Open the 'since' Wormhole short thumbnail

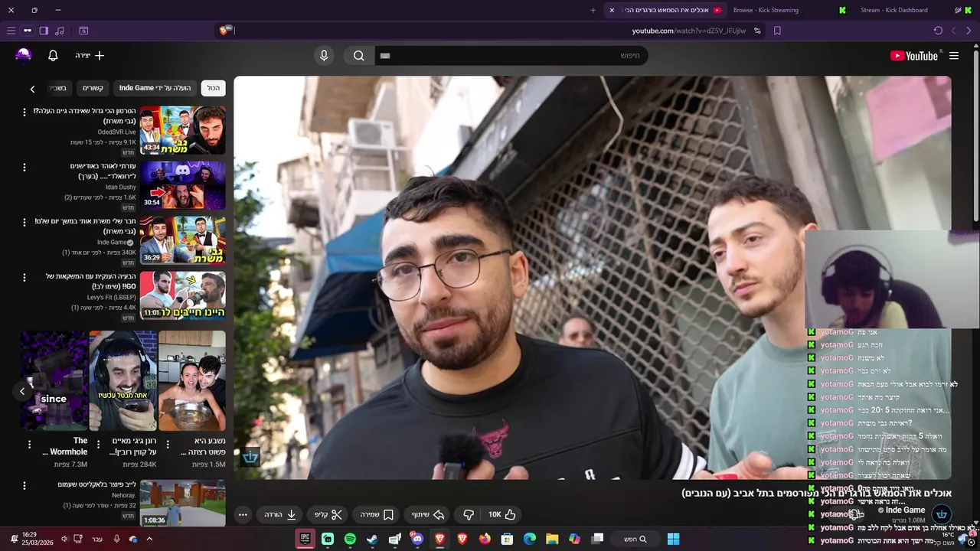click(x=54, y=380)
